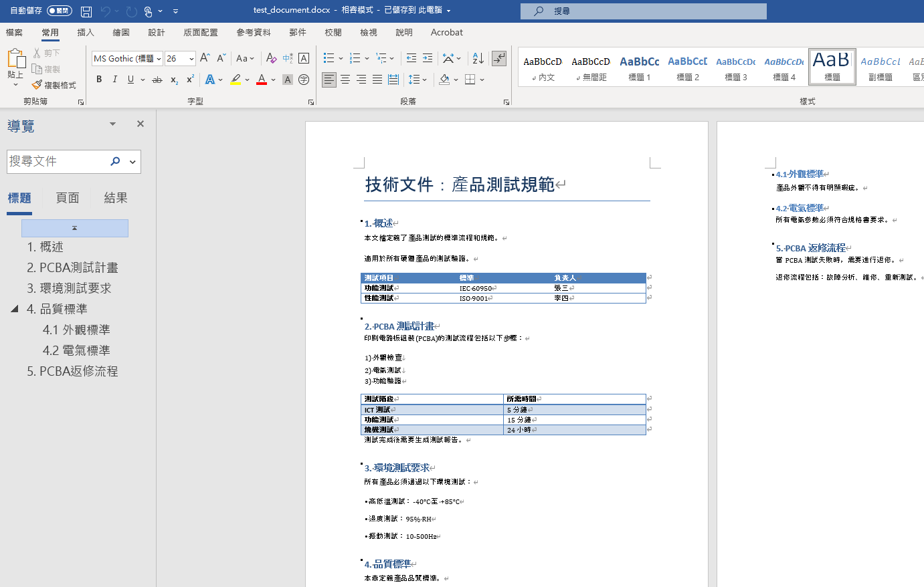924x587 pixels.
Task: Switch to the 插入 (Insert) ribbon tab
Action: (x=86, y=32)
